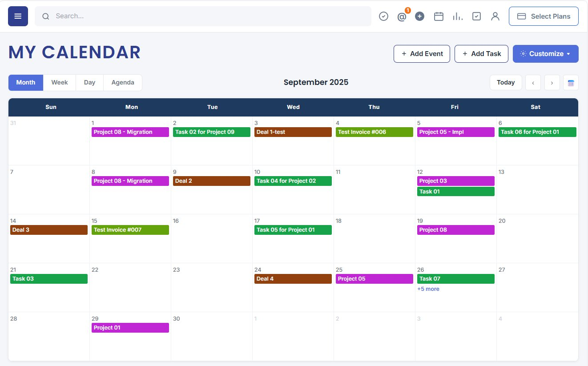This screenshot has height=366, width=588.
Task: Open the Project 01 event
Action: pos(130,328)
